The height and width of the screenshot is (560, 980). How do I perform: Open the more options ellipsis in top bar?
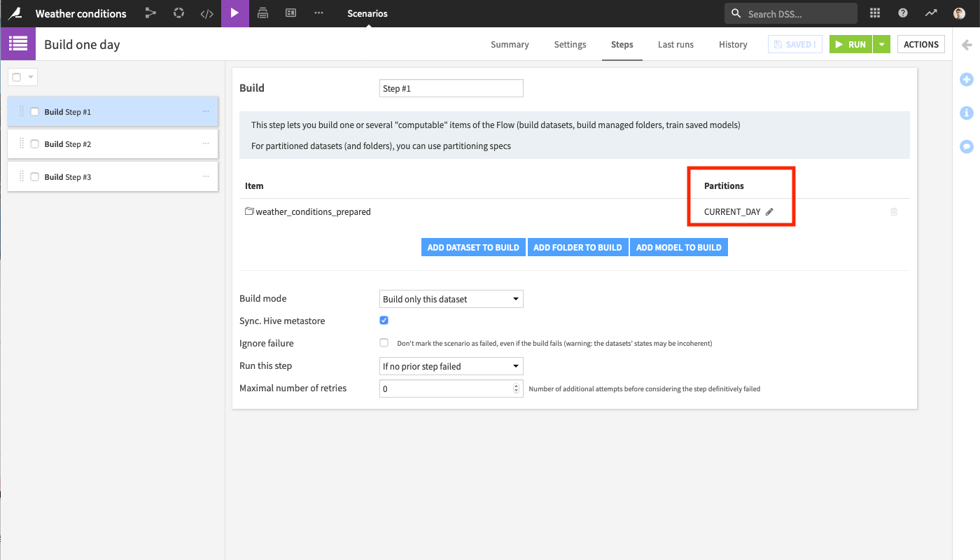[x=319, y=13]
